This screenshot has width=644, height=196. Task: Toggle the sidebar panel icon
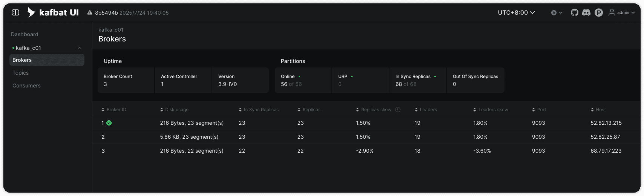point(15,12)
